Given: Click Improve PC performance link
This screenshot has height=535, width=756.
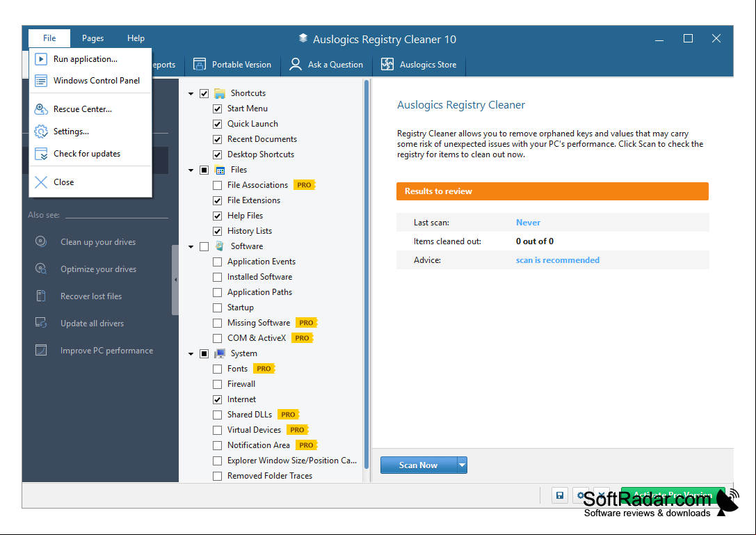Looking at the screenshot, I should 106,350.
